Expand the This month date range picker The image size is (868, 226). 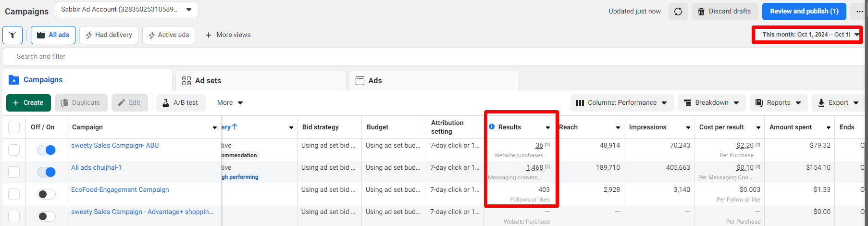(807, 35)
